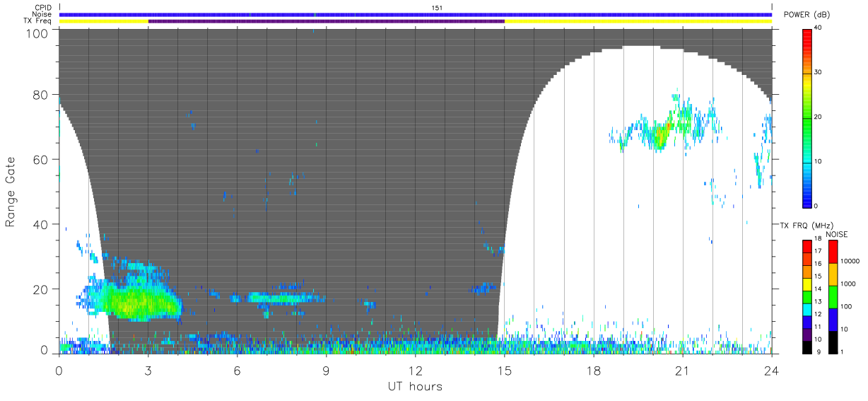
Task: Click the 30 tick on the POWER scale
Action: pyautogui.click(x=819, y=73)
